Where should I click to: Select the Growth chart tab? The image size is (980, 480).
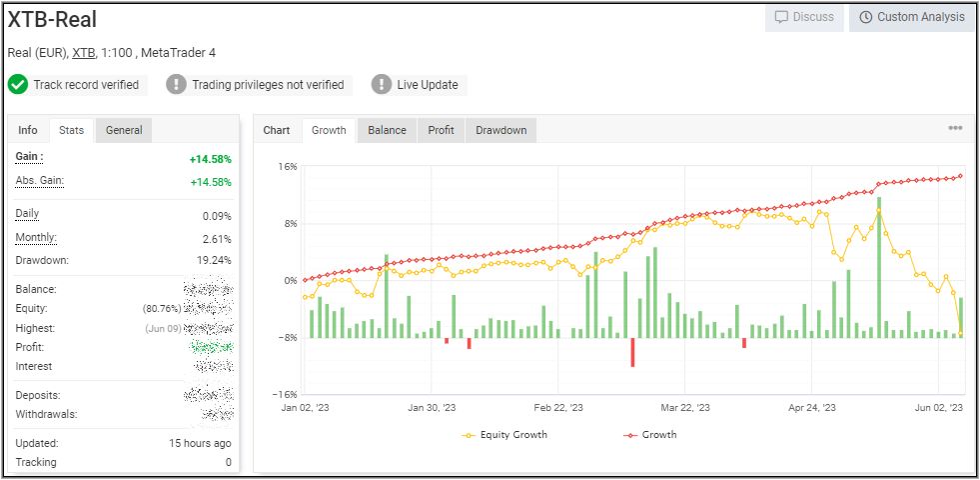click(x=329, y=130)
